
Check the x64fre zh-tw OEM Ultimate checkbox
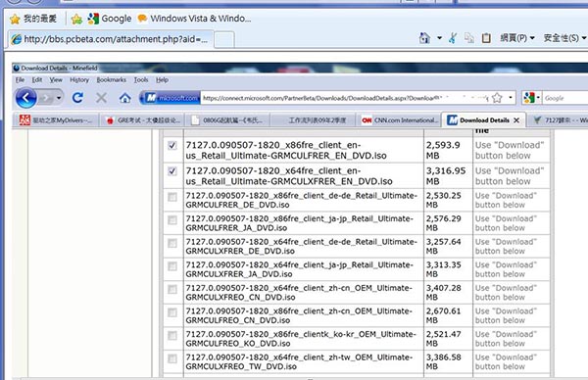(172, 358)
